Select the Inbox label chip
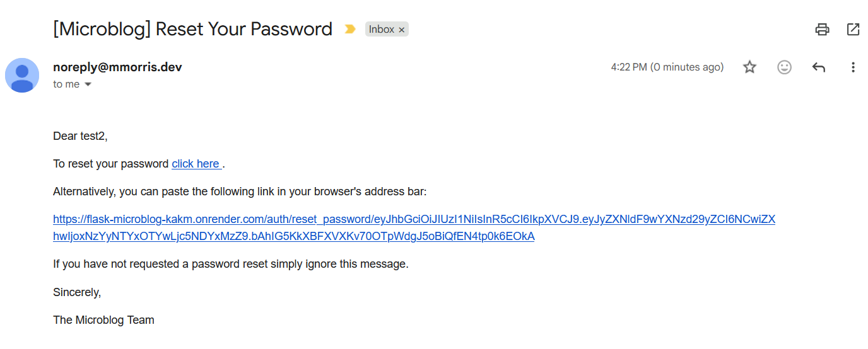868x349 pixels. pyautogui.click(x=381, y=29)
